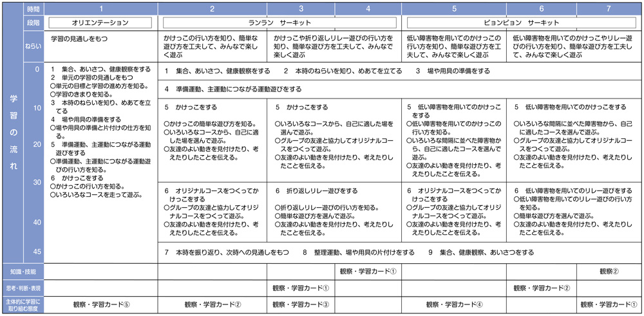Click the text '3 場や用具の準備をする' in the wide row
Screen dimensions: 644x316
453,71
